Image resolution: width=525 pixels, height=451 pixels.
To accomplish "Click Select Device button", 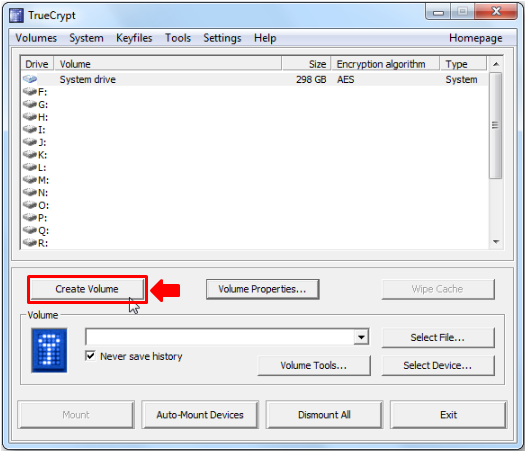I will (x=438, y=365).
